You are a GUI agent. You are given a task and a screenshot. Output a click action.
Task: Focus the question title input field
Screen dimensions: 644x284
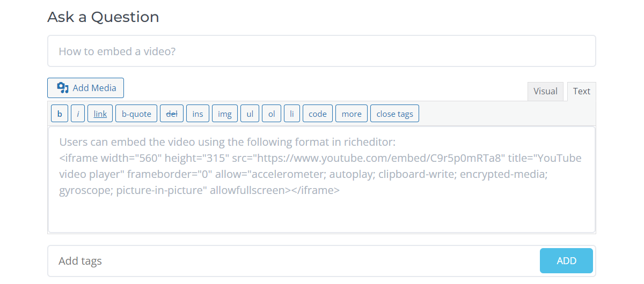point(321,51)
